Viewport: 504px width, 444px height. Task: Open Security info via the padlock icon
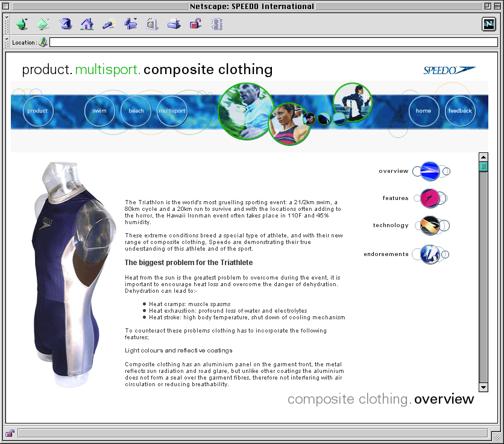(195, 24)
